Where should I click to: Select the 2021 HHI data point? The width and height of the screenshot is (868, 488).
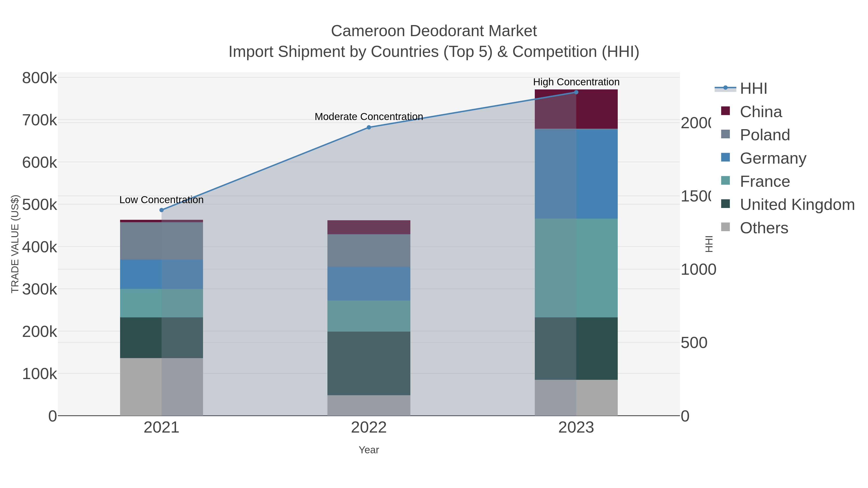[x=161, y=210]
